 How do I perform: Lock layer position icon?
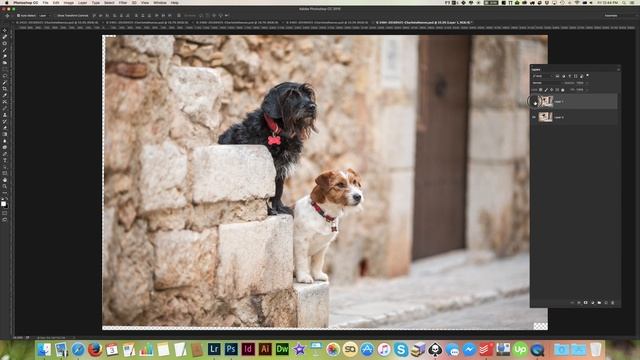click(x=551, y=90)
